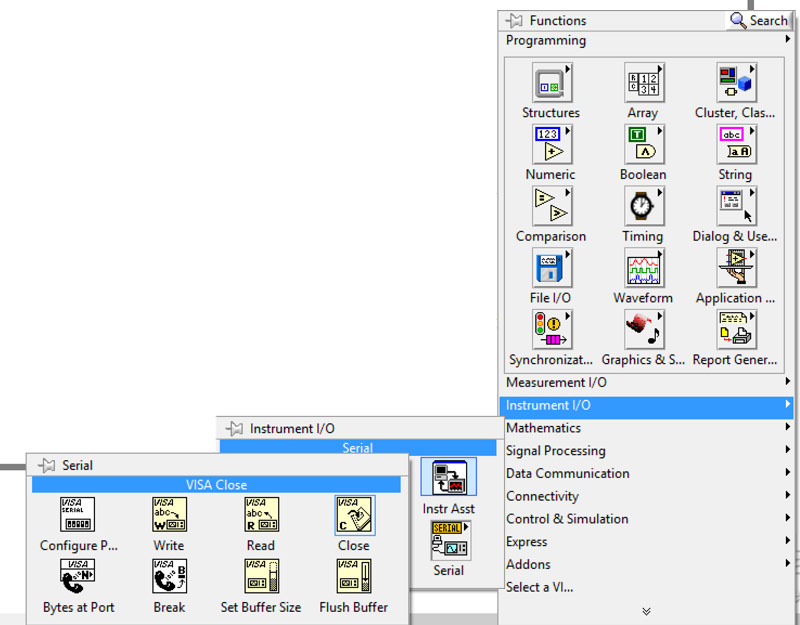Choose Select a VI... entry
800x625 pixels.
(646, 587)
